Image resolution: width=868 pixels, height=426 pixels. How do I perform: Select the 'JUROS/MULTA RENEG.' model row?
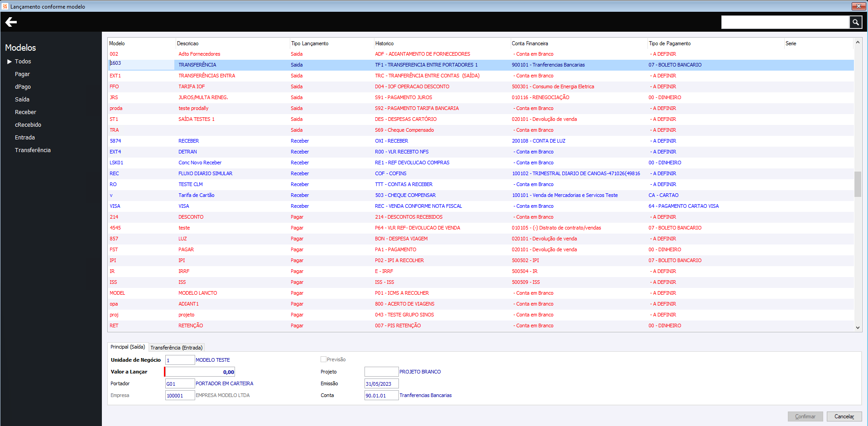[480, 97]
